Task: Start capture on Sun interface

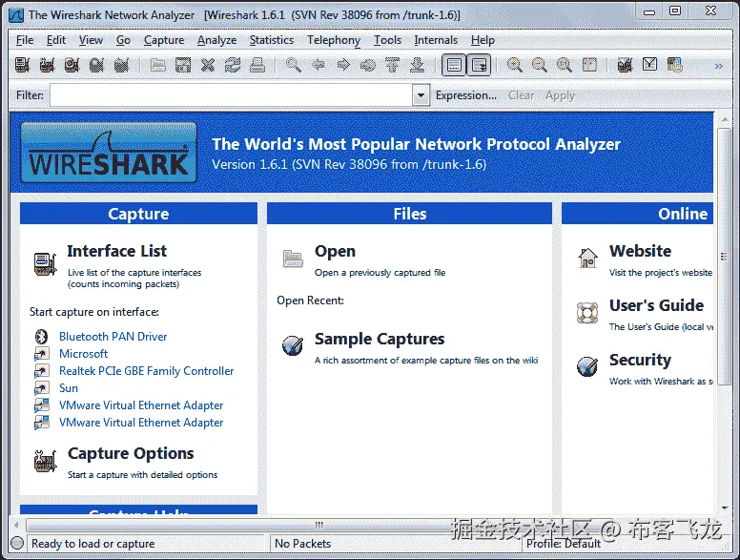Action: pos(69,388)
